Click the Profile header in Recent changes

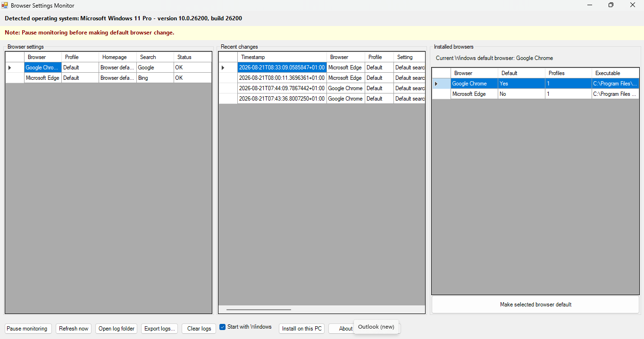coord(379,57)
